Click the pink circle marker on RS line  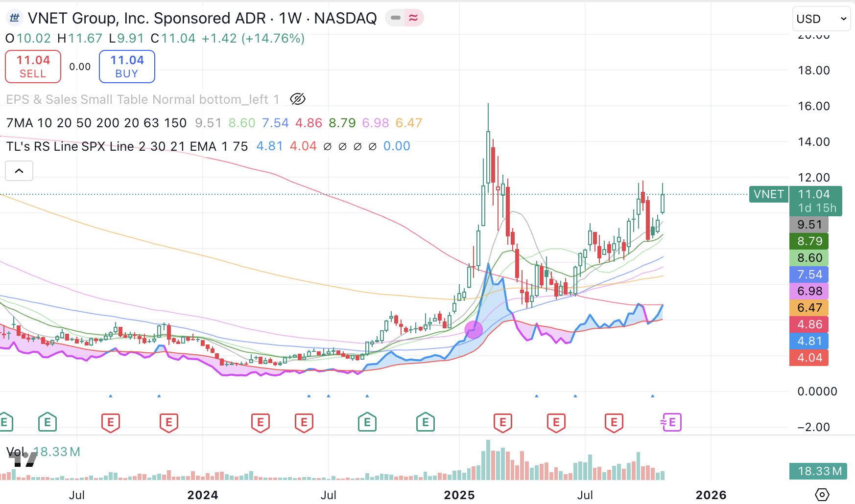(x=474, y=330)
